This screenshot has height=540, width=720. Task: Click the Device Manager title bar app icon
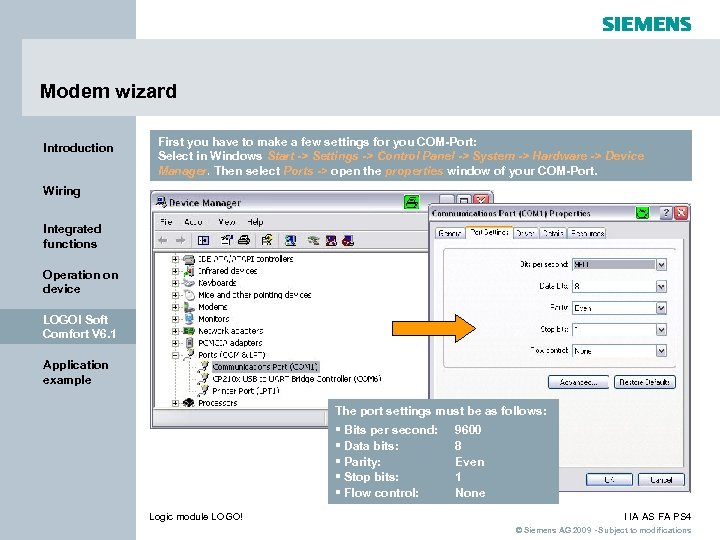161,202
